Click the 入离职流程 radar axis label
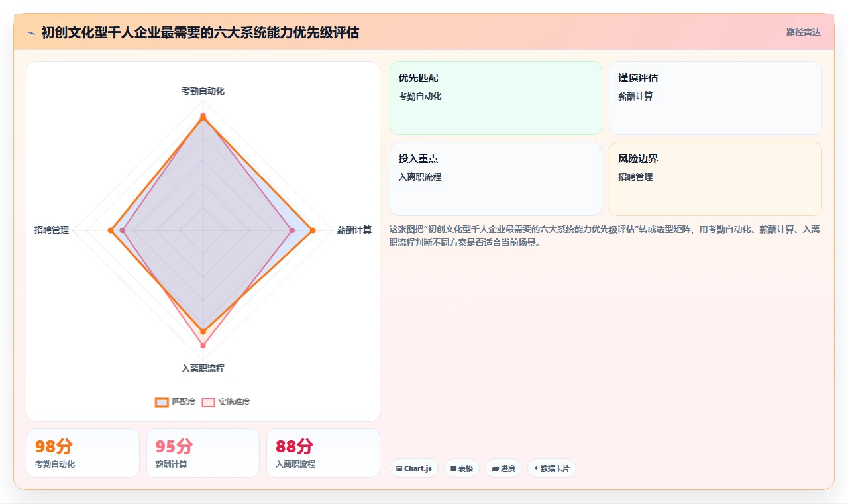The width and height of the screenshot is (848, 504). [203, 368]
